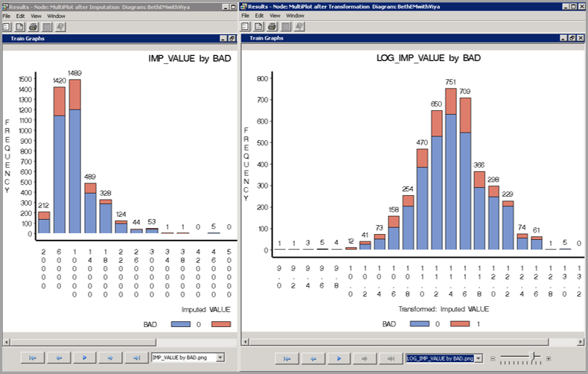The image size is (588, 374).
Task: Click the 650 bar in LOG_IMP_VALUE chart
Action: coord(436,180)
